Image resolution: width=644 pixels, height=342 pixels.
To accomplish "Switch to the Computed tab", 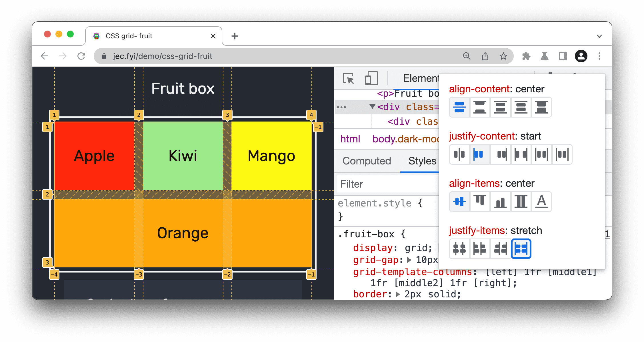I will pos(365,161).
